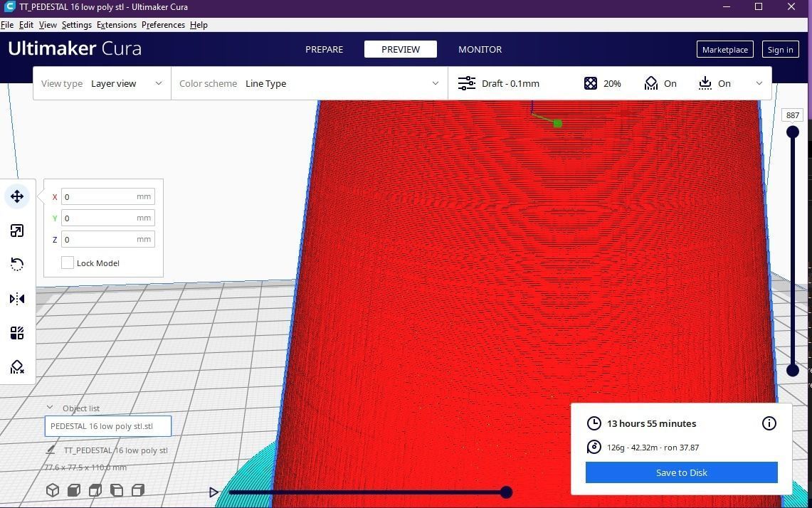Viewport: 812px width, 508px height.
Task: Select the Scale tool
Action: (17, 231)
